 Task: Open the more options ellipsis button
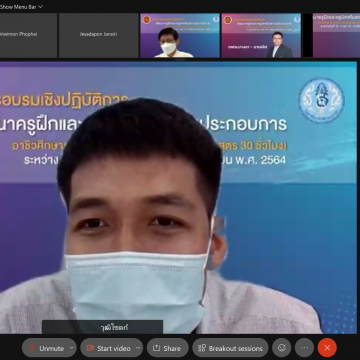coord(304,348)
